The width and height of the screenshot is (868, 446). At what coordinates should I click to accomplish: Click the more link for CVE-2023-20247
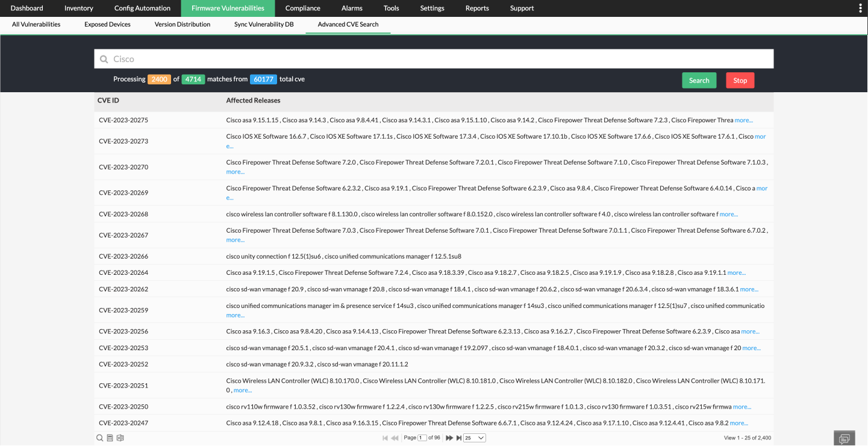(739, 423)
